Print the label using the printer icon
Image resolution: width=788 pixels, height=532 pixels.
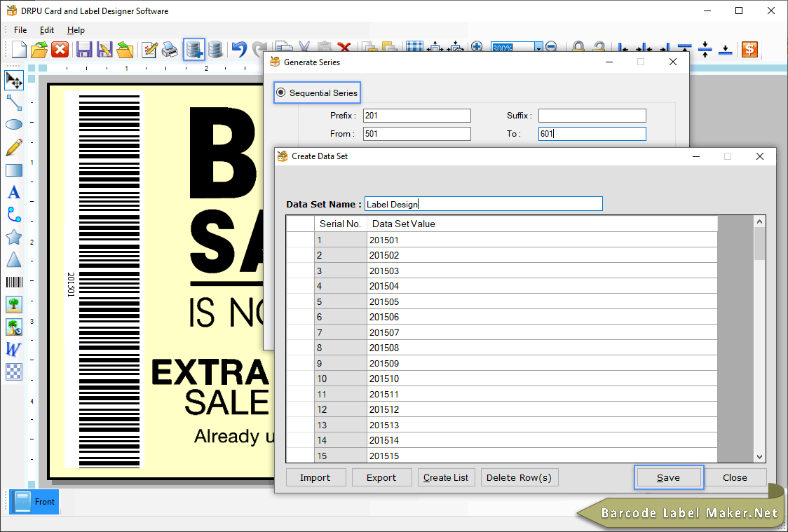[x=170, y=50]
